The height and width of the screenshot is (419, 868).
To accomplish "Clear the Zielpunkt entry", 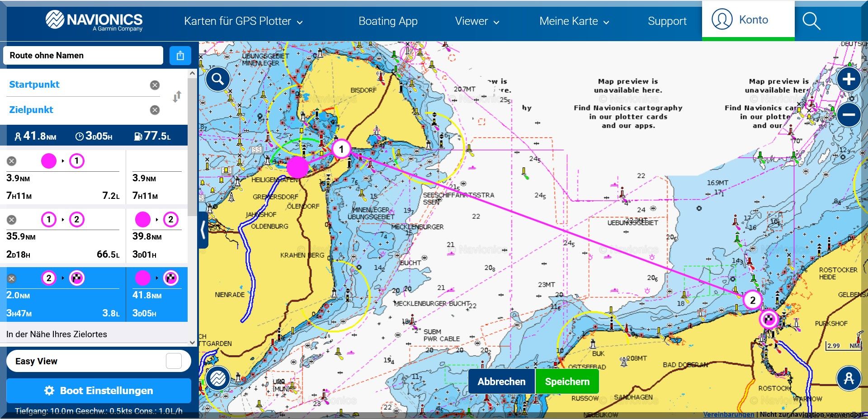I will 155,110.
